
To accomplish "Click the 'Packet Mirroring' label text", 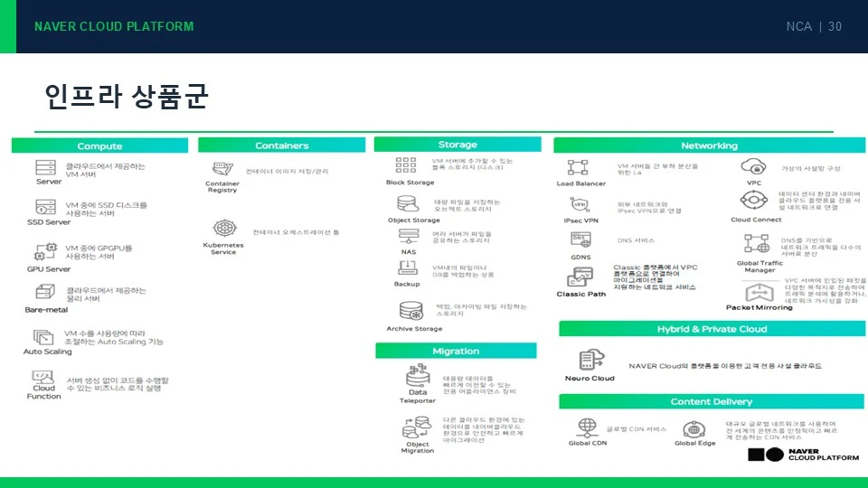I will [x=759, y=307].
